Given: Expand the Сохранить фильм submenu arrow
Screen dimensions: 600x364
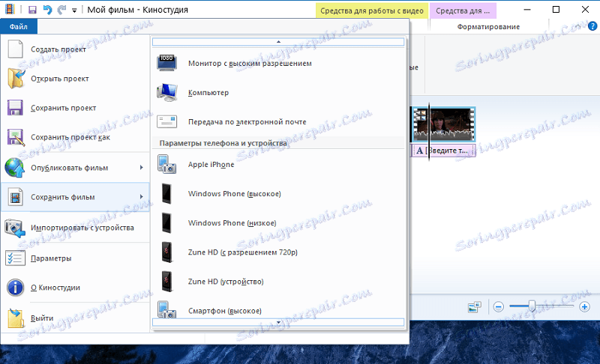Looking at the screenshot, I should click(142, 197).
